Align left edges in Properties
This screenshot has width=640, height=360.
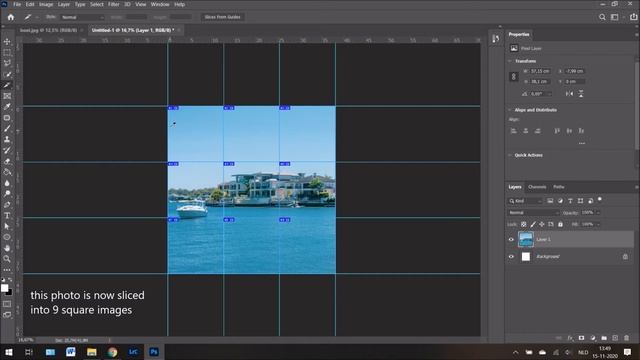pyautogui.click(x=513, y=131)
